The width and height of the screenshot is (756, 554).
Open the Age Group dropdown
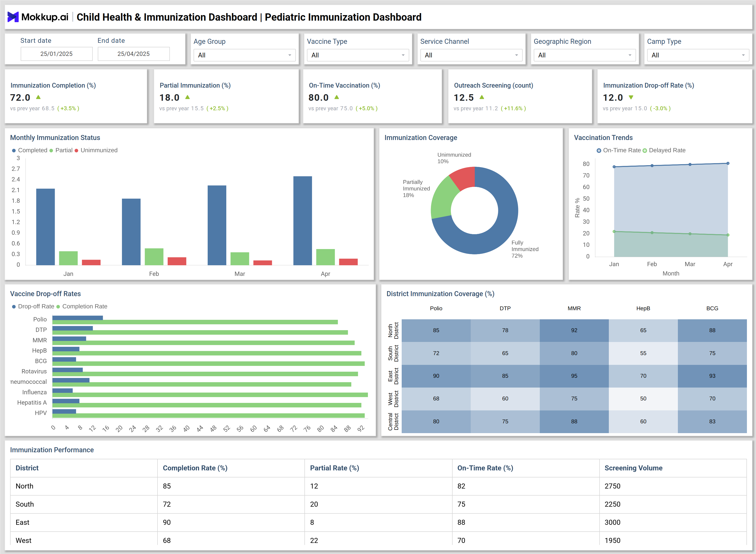click(x=244, y=55)
